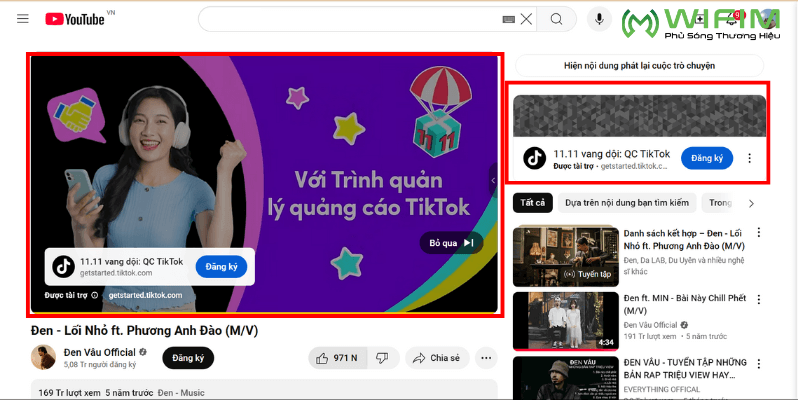Skip the ad with Bỏ qua

tap(452, 243)
